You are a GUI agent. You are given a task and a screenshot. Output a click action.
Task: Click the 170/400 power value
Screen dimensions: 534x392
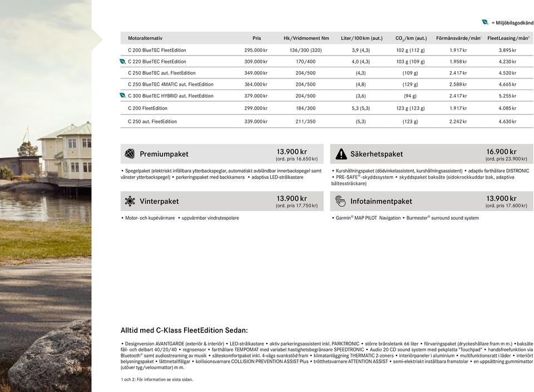point(306,62)
